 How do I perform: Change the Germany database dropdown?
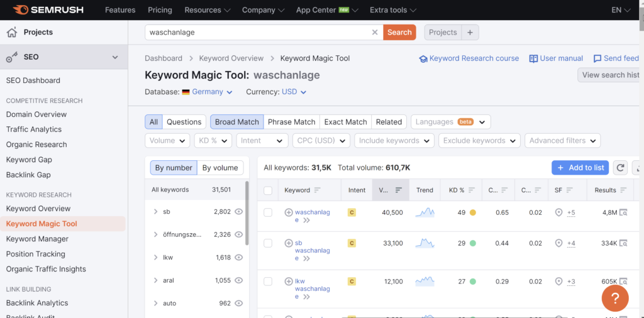point(207,92)
